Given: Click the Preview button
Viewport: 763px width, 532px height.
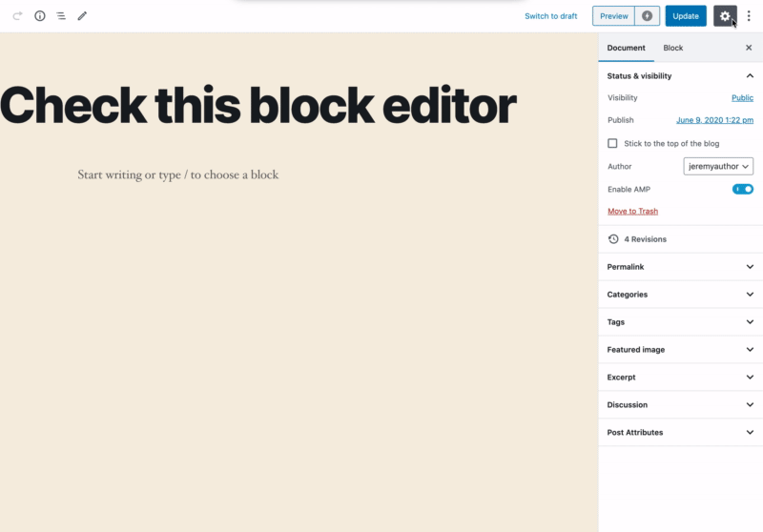Looking at the screenshot, I should [613, 16].
